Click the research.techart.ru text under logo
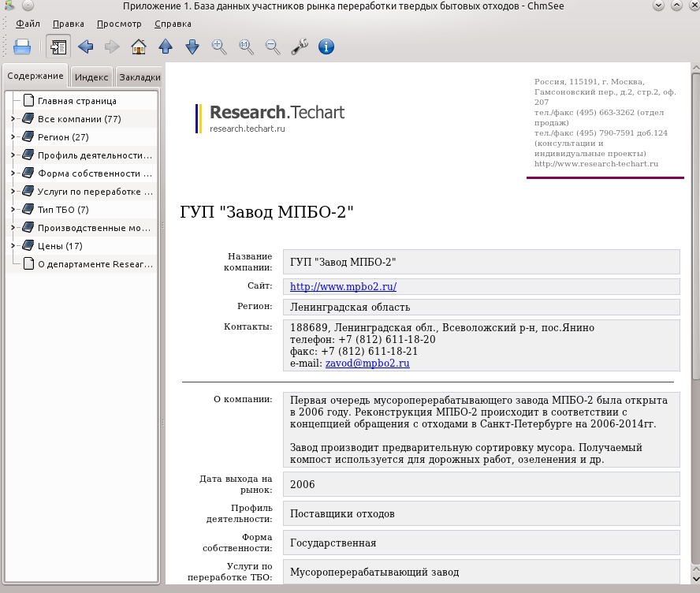This screenshot has width=700, height=593. tap(248, 129)
